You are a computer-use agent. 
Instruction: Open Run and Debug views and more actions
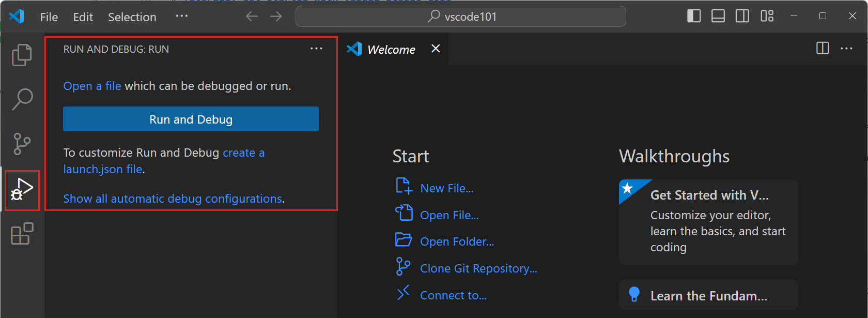click(316, 49)
